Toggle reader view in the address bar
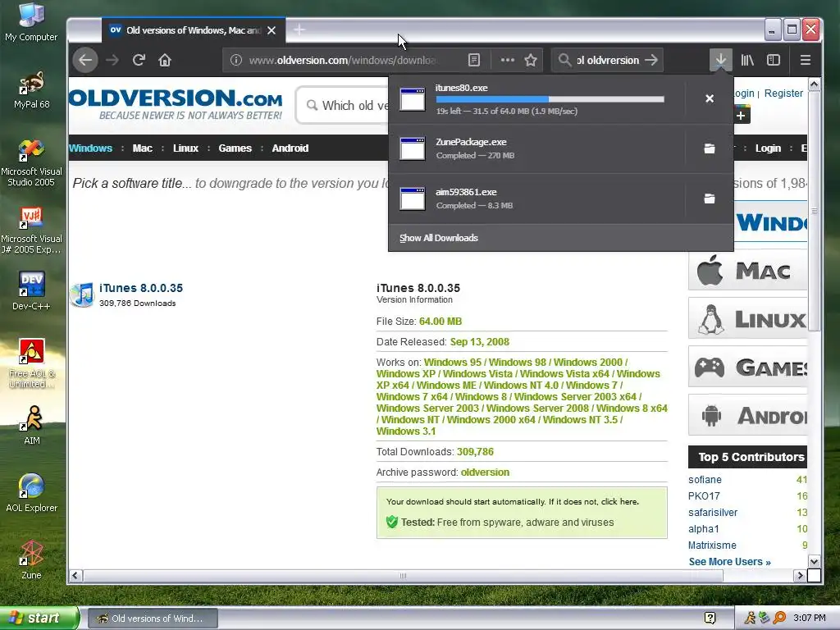Image resolution: width=840 pixels, height=630 pixels. pos(474,60)
